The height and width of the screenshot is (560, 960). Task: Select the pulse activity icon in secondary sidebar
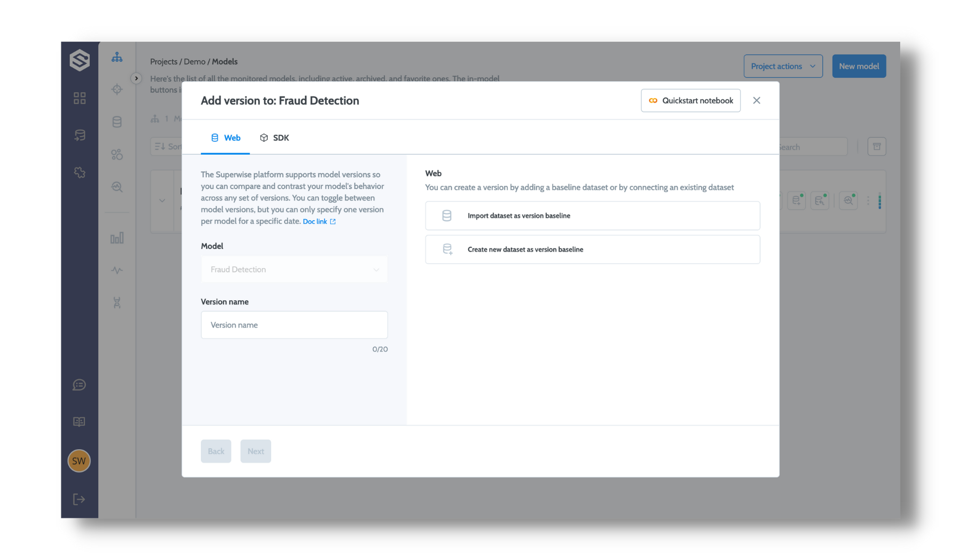pyautogui.click(x=117, y=270)
